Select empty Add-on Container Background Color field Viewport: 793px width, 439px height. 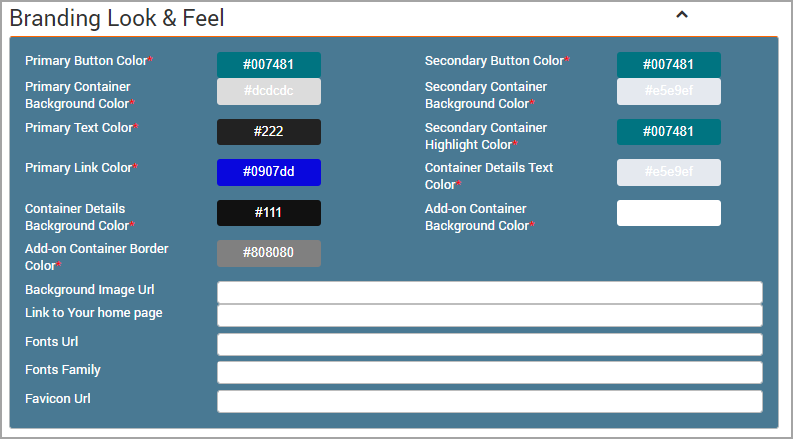pyautogui.click(x=669, y=213)
